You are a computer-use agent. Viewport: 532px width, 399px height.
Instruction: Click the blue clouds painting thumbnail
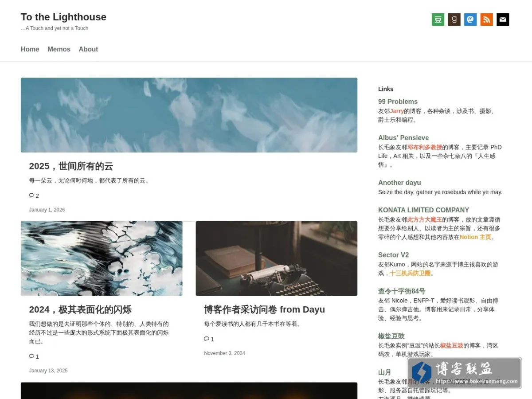(x=189, y=115)
